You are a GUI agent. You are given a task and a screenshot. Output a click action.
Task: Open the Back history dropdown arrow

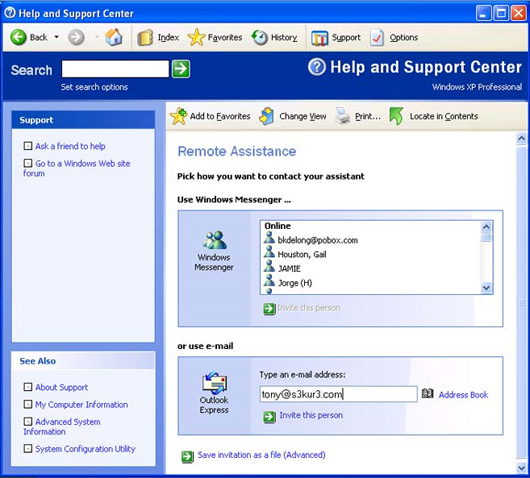[56, 37]
